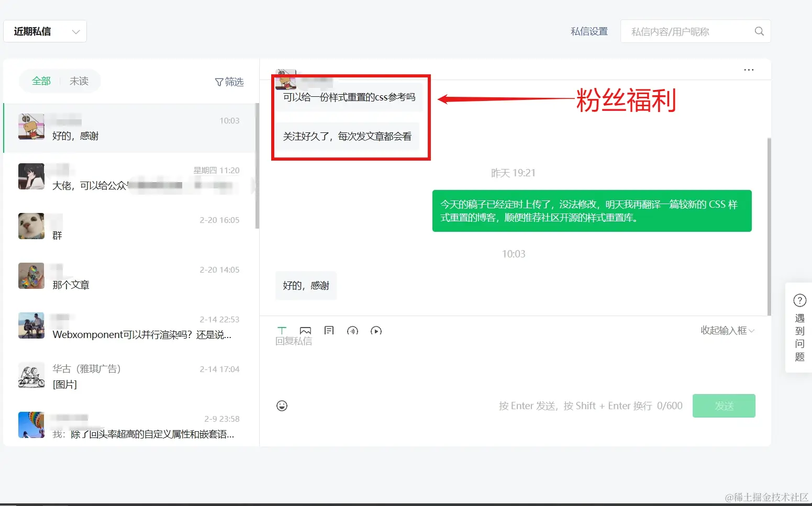Switch to the 全部 tab
This screenshot has height=506, width=812.
[x=41, y=81]
